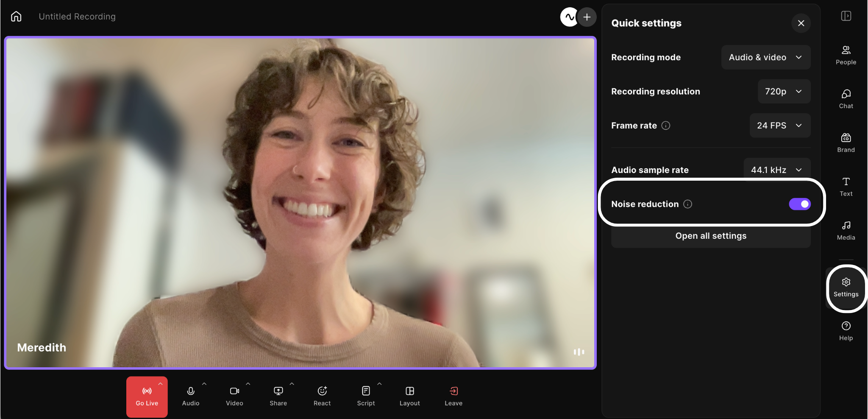
Task: Open the Help icon in sidebar
Action: point(846,331)
